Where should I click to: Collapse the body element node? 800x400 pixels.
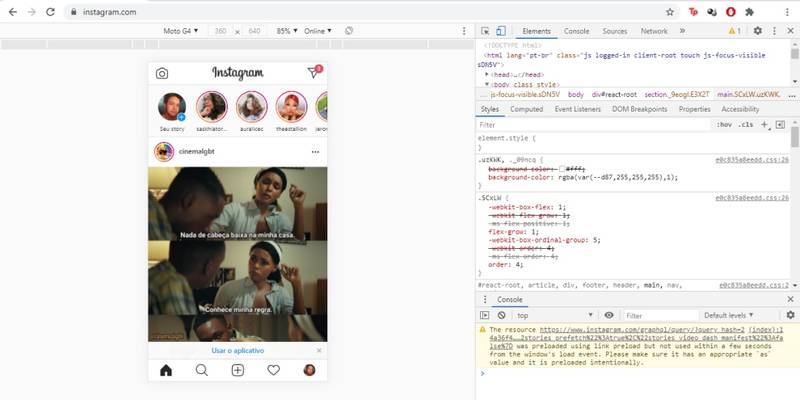click(487, 84)
